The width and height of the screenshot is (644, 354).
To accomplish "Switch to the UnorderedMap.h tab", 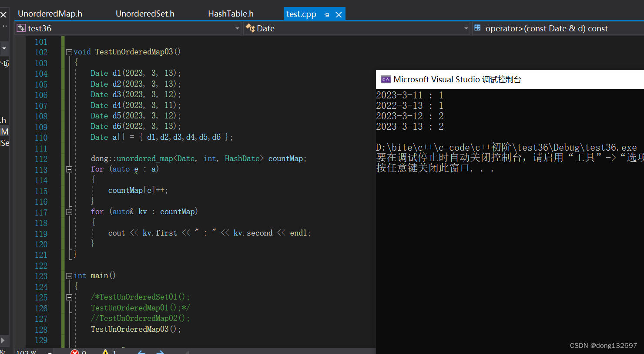I will coord(50,14).
